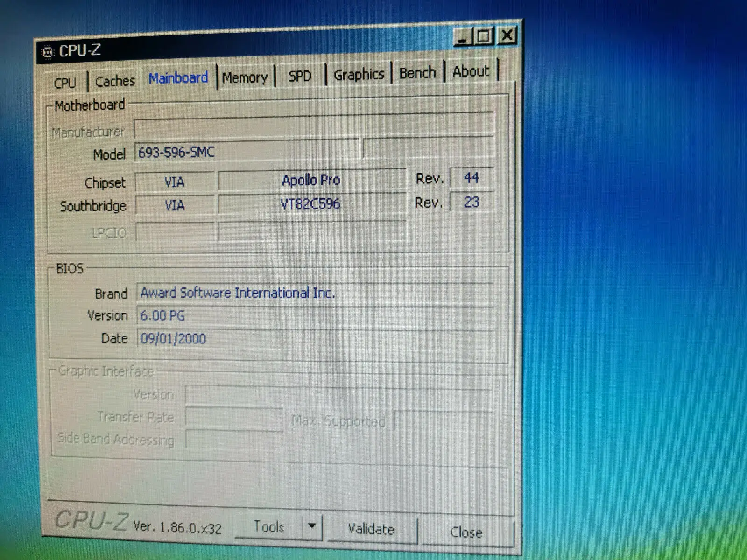Select the Mainboard tab

click(178, 78)
